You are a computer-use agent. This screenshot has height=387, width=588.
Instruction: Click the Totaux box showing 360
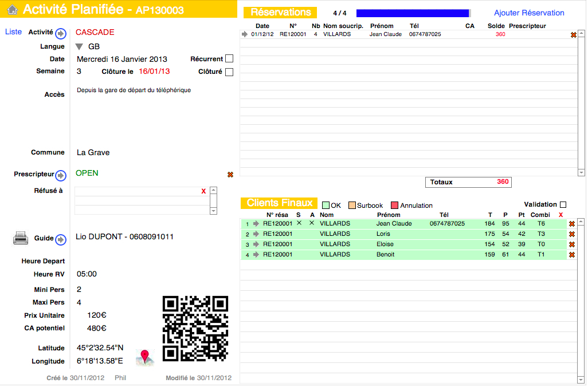[468, 182]
